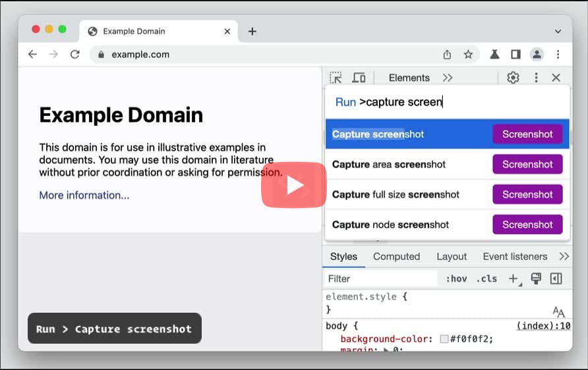
Task: Close the Example Domain tab
Action: click(227, 32)
